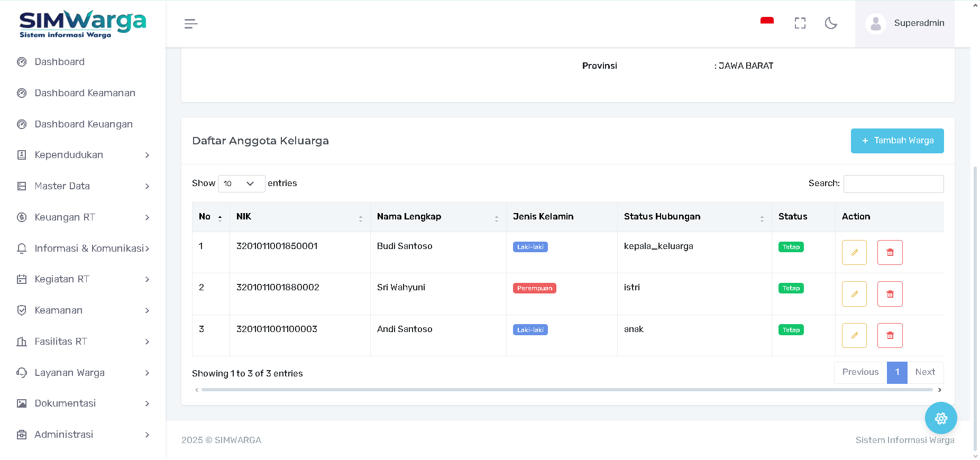Click the Indonesian flag language icon
980x460 pixels.
pos(767,22)
